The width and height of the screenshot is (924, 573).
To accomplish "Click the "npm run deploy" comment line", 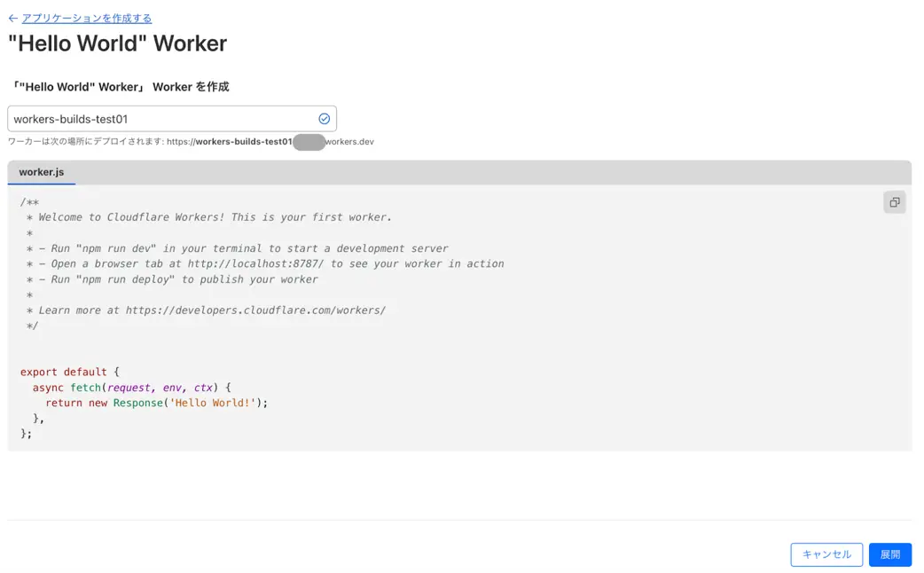I will click(x=172, y=279).
